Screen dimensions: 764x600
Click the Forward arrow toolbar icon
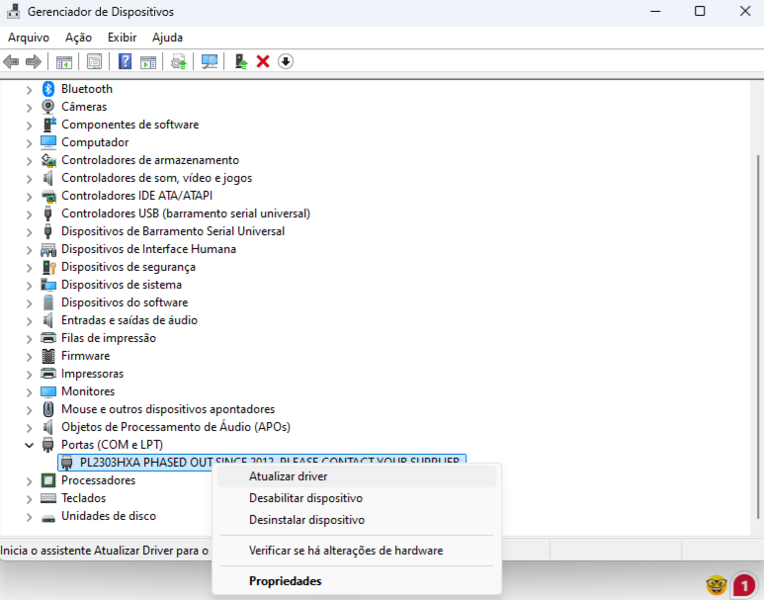click(33, 61)
